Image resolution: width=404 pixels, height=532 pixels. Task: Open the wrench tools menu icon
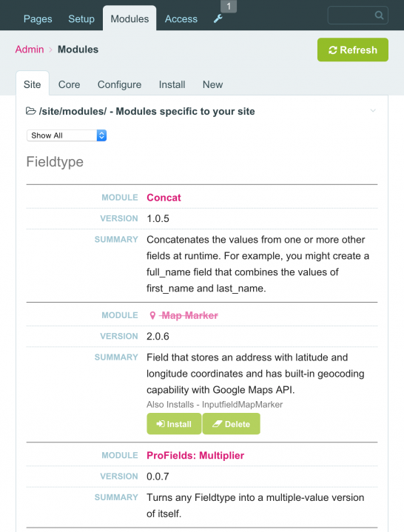pyautogui.click(x=218, y=18)
